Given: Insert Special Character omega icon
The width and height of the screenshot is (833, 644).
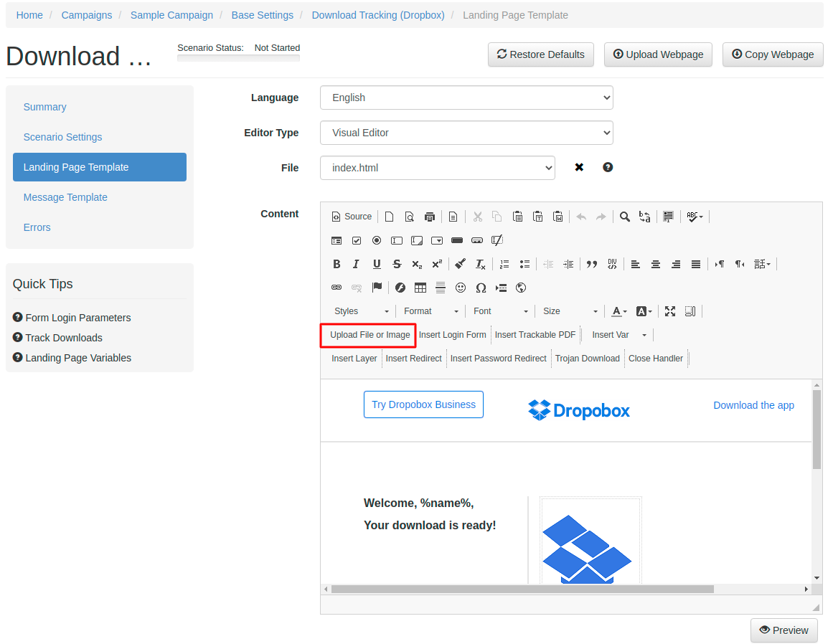Looking at the screenshot, I should pyautogui.click(x=481, y=288).
